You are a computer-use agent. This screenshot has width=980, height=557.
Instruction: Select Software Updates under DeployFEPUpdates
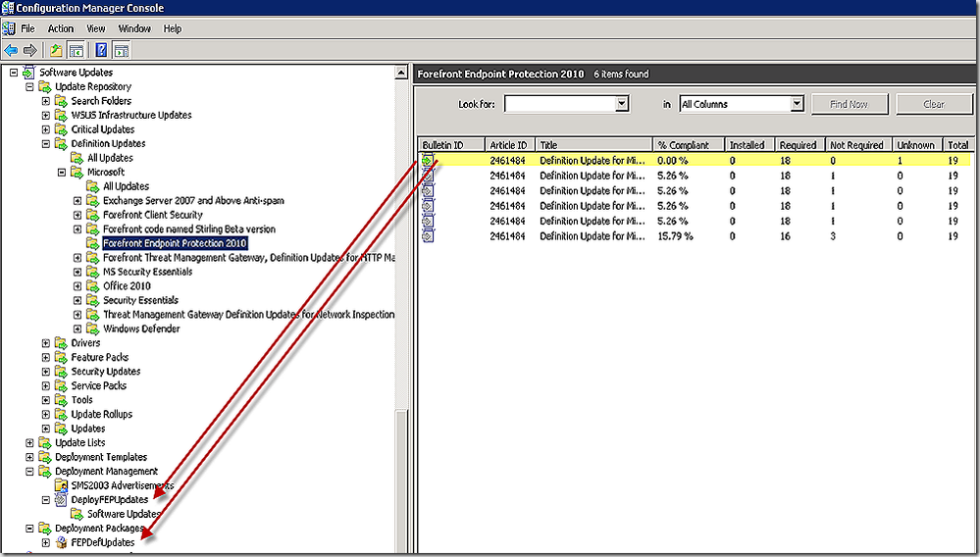(x=124, y=514)
